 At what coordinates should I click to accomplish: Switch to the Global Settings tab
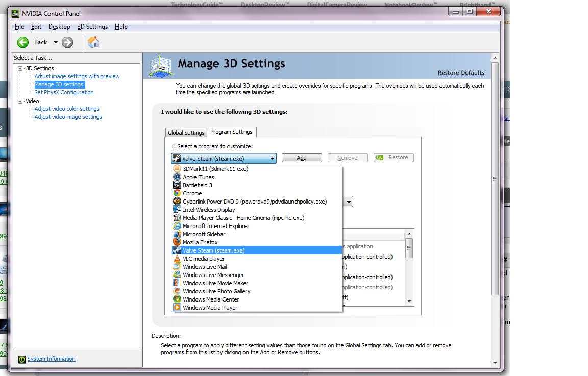click(x=186, y=133)
